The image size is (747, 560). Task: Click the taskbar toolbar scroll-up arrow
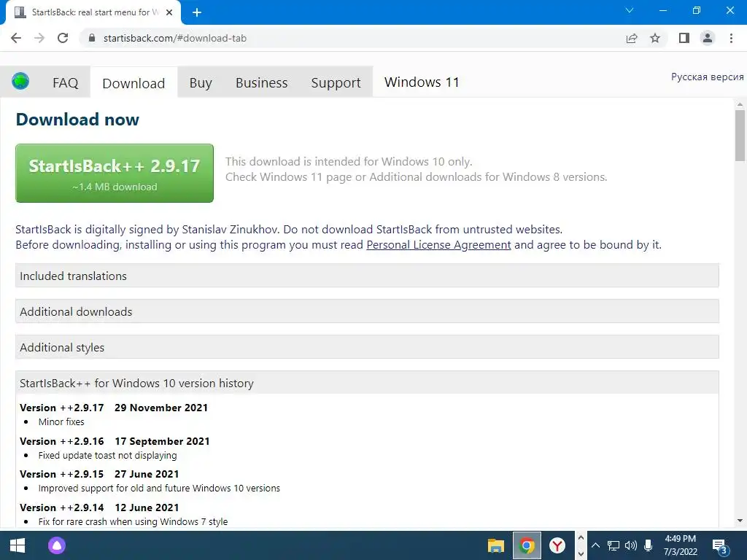point(581,538)
